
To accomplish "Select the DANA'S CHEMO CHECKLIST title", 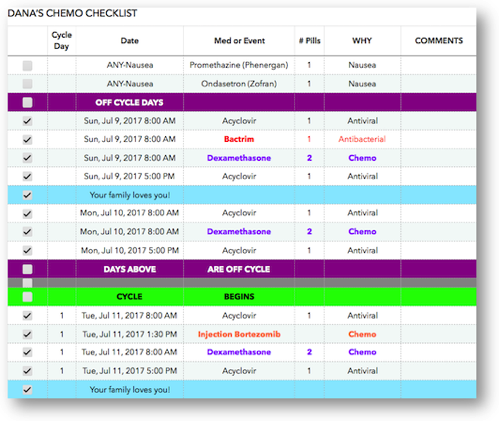I will point(72,13).
